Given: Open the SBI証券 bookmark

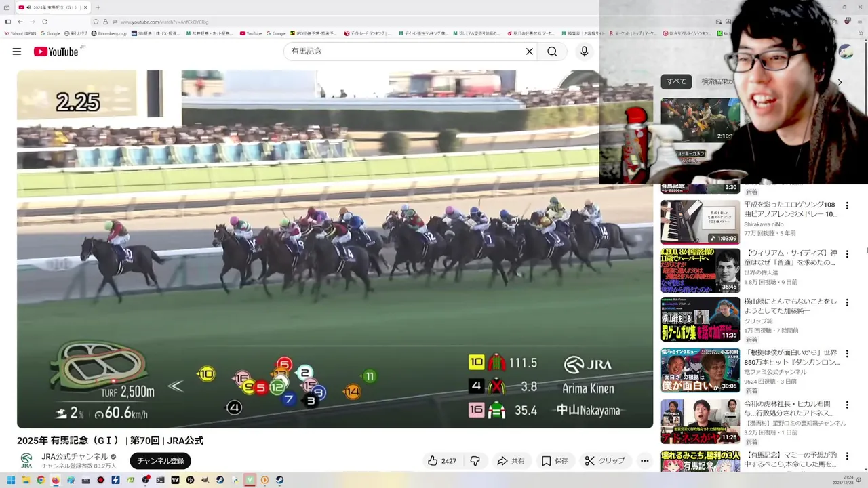Looking at the screenshot, I should [x=156, y=33].
